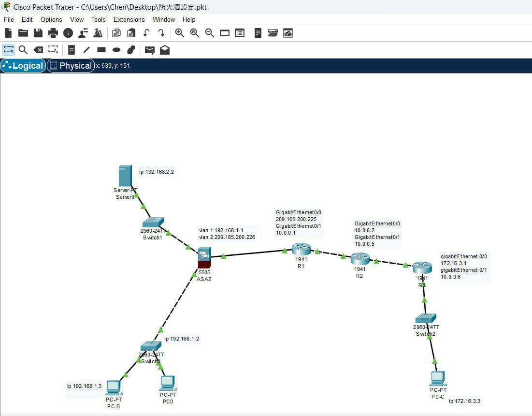Open the Edit menu
The image size is (532, 416).
[x=27, y=19]
